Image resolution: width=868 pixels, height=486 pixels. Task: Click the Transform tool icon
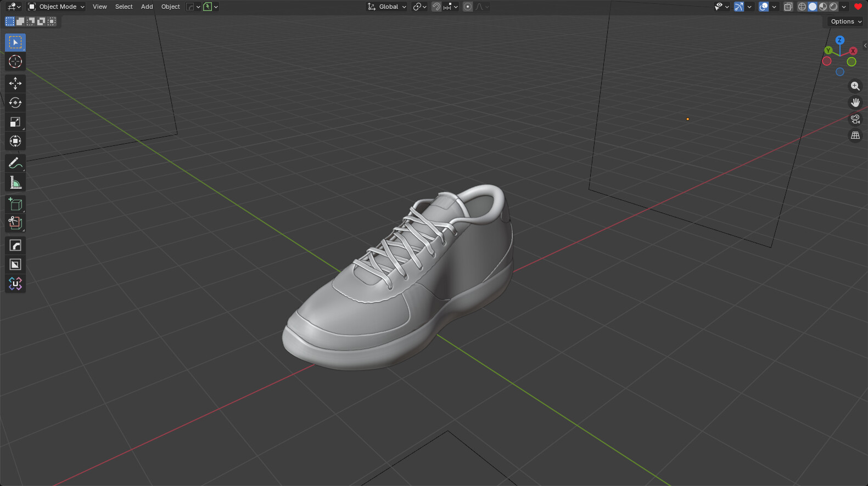coord(15,141)
